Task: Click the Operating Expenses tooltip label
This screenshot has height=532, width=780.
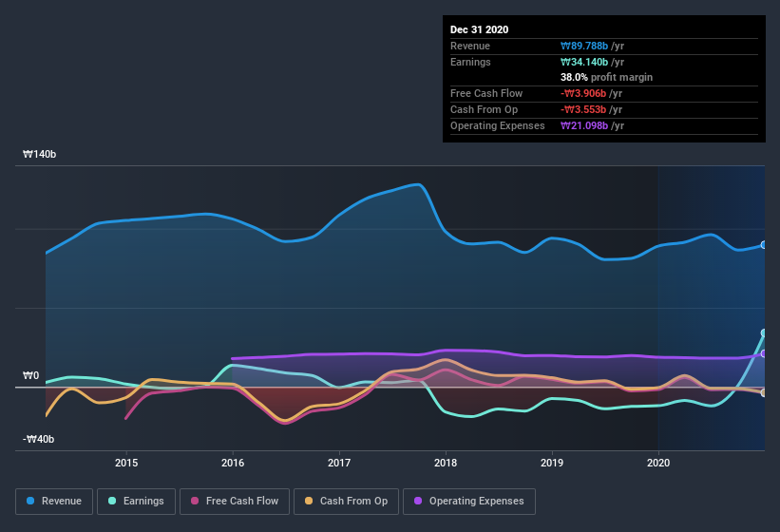Action: (498, 125)
